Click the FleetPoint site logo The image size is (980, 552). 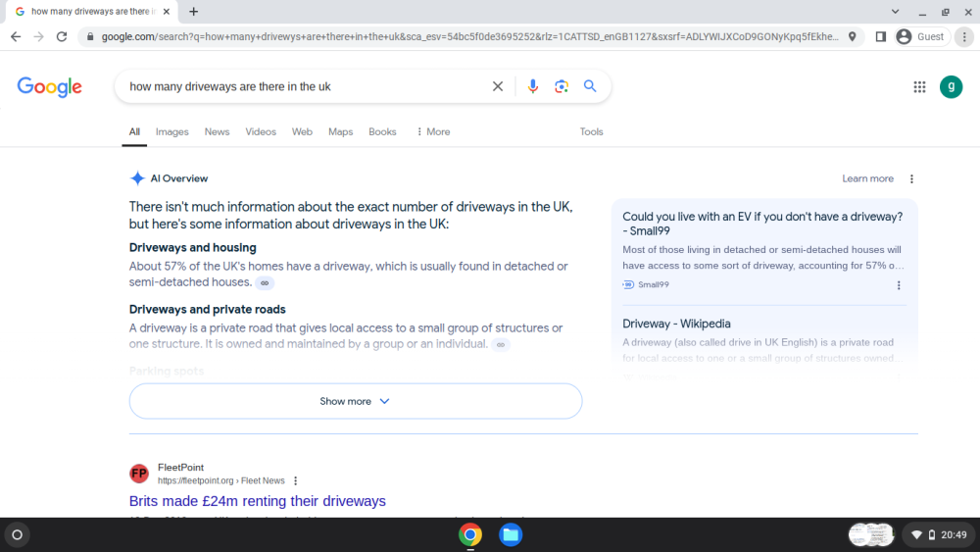tap(139, 474)
